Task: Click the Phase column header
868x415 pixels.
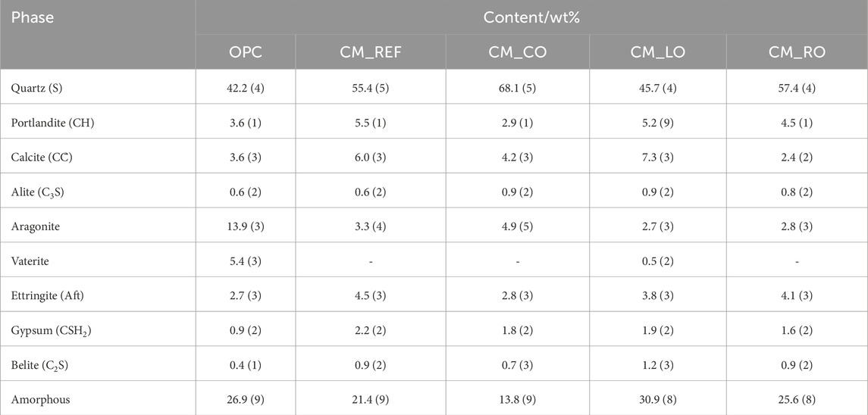Action: [x=33, y=17]
